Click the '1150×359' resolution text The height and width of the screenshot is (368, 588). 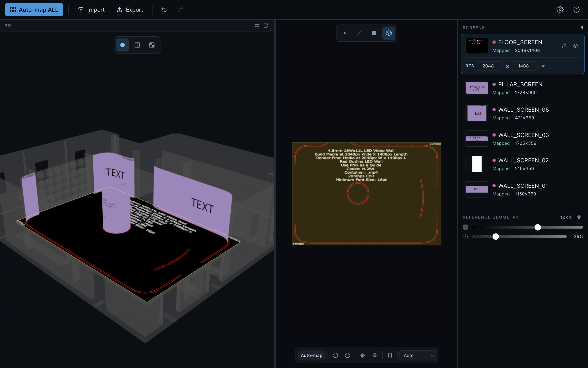(x=525, y=194)
